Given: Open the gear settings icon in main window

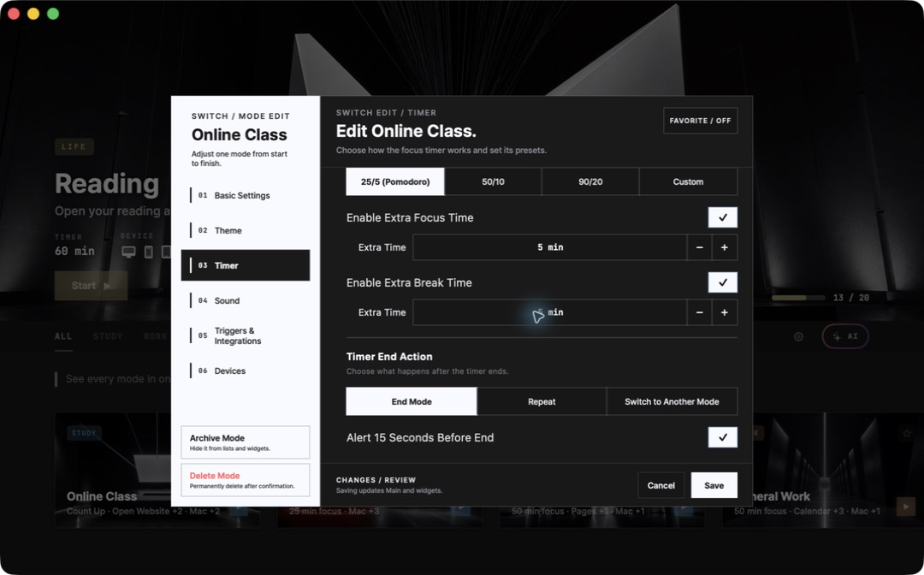Looking at the screenshot, I should click(x=798, y=336).
